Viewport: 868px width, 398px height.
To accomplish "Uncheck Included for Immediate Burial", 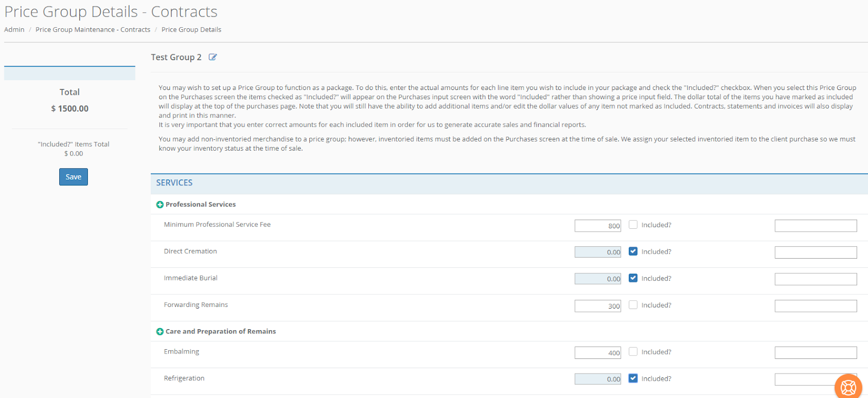I will click(x=633, y=278).
